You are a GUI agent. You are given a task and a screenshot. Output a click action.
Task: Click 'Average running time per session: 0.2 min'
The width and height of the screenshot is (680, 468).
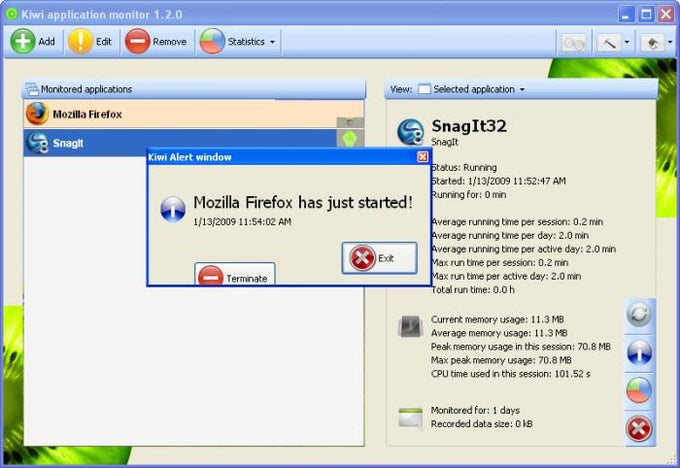[517, 222]
